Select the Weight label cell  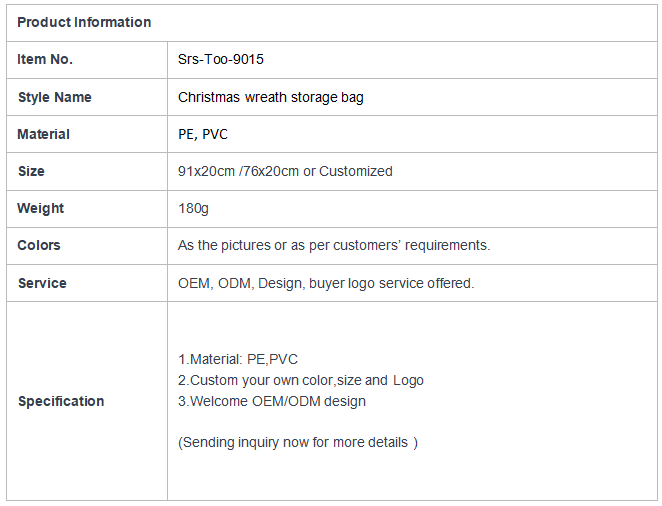click(x=87, y=208)
